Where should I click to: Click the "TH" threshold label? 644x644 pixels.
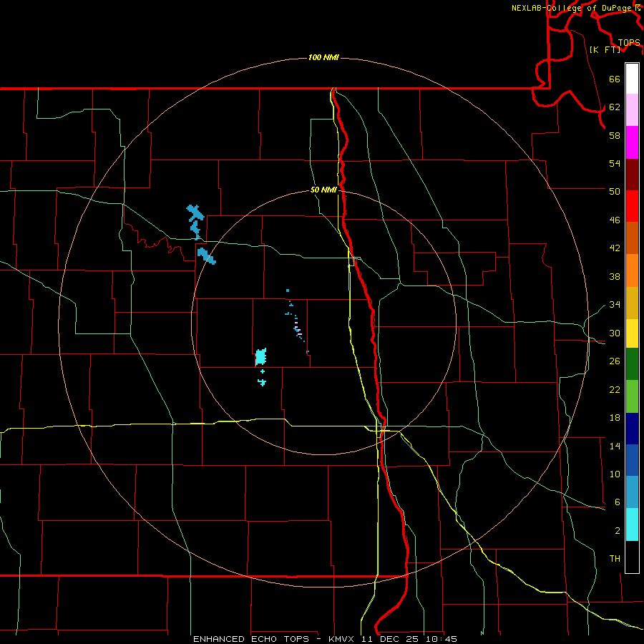click(x=615, y=559)
